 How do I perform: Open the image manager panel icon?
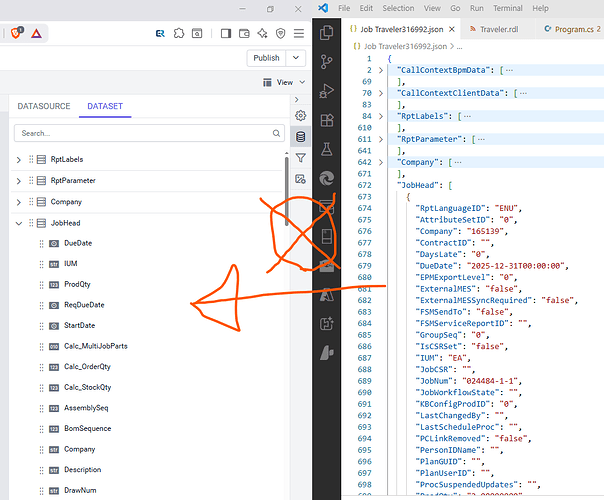(300, 179)
